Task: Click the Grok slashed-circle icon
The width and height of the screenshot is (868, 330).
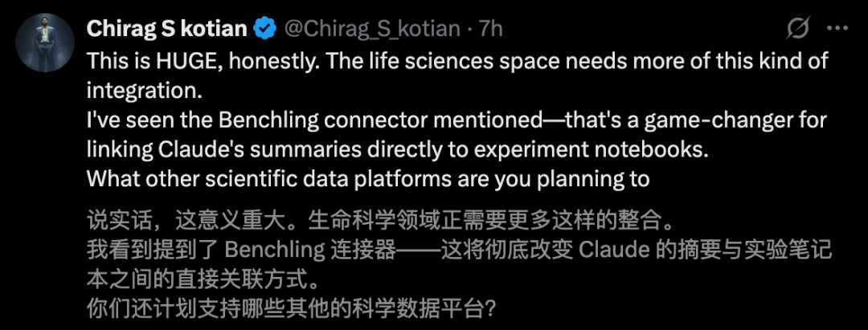Action: 796,30
